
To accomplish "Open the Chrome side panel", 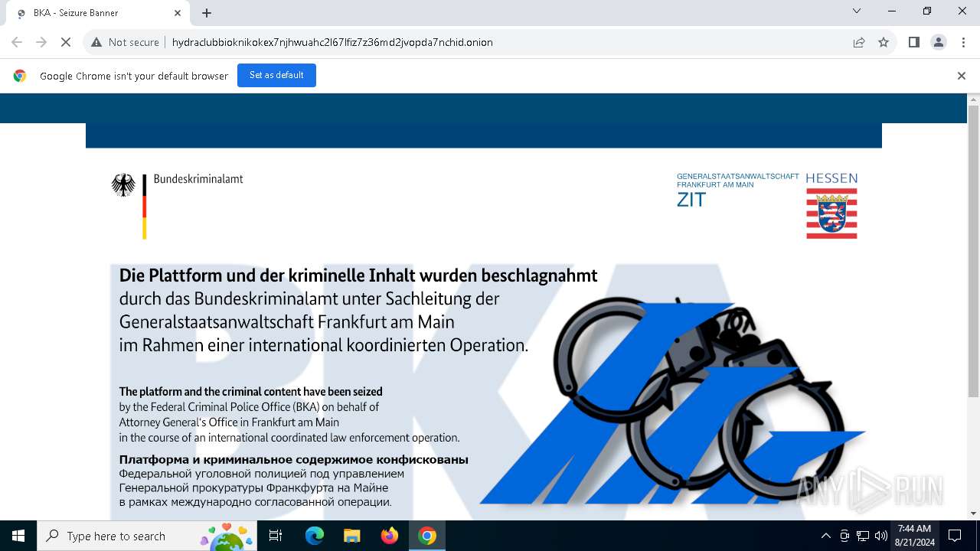I will (913, 42).
